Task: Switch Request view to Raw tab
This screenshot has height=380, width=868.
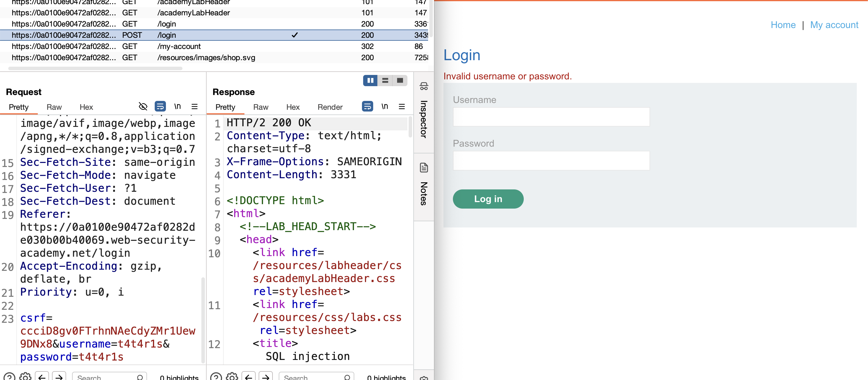Action: point(54,107)
